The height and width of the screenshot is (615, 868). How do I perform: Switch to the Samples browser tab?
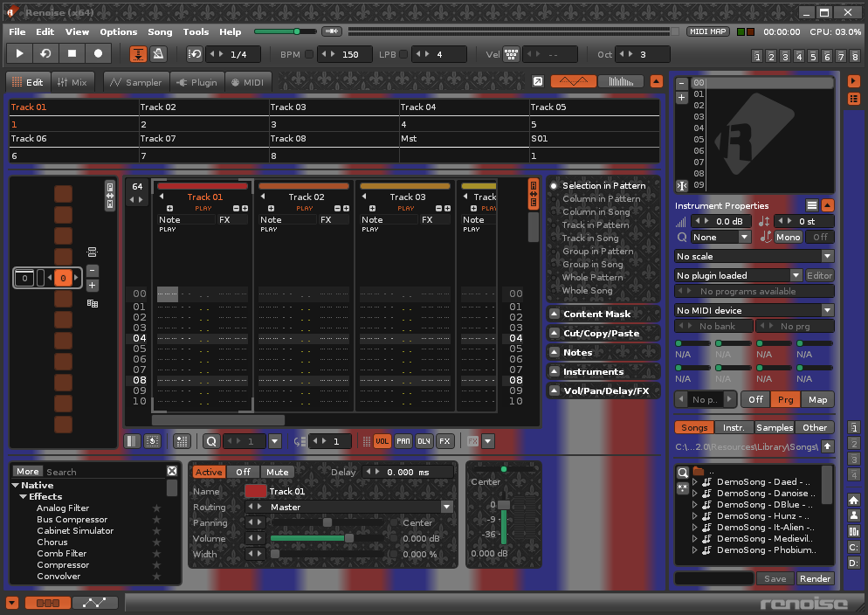click(775, 427)
